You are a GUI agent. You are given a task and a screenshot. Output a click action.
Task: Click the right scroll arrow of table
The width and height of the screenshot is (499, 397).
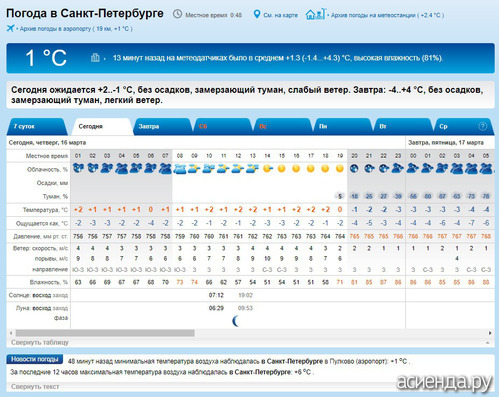pos(490,333)
